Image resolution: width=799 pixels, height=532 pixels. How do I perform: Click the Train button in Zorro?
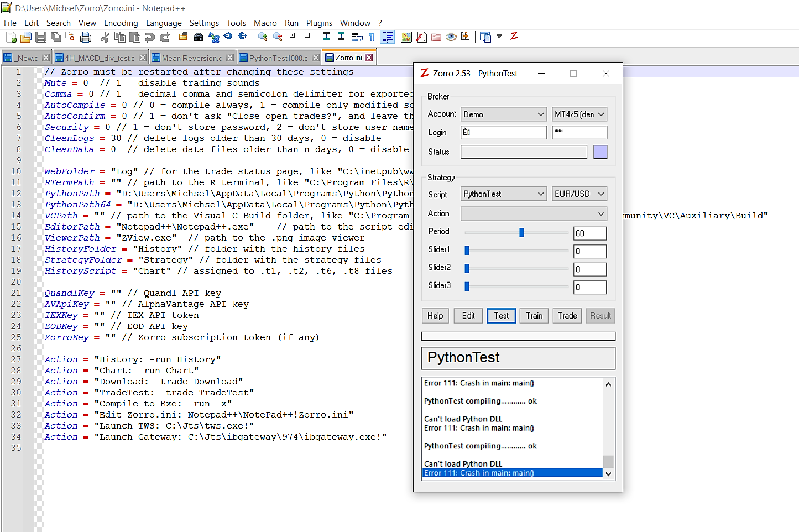click(534, 316)
